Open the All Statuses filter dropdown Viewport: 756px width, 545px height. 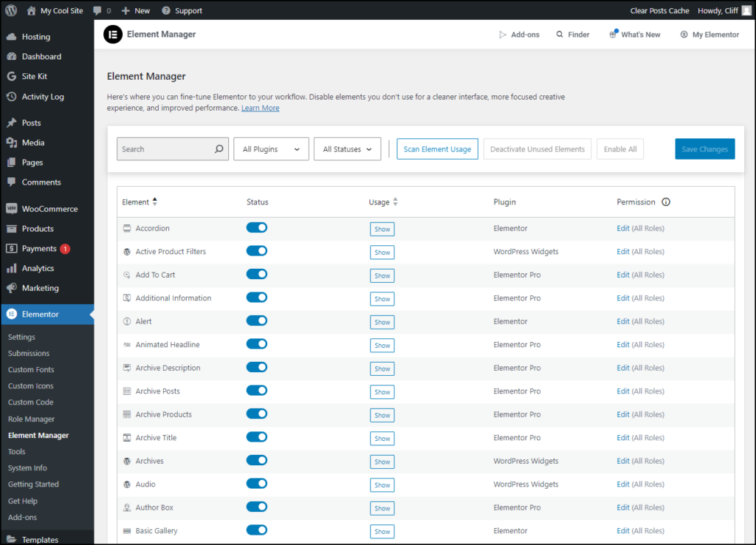pyautogui.click(x=347, y=148)
